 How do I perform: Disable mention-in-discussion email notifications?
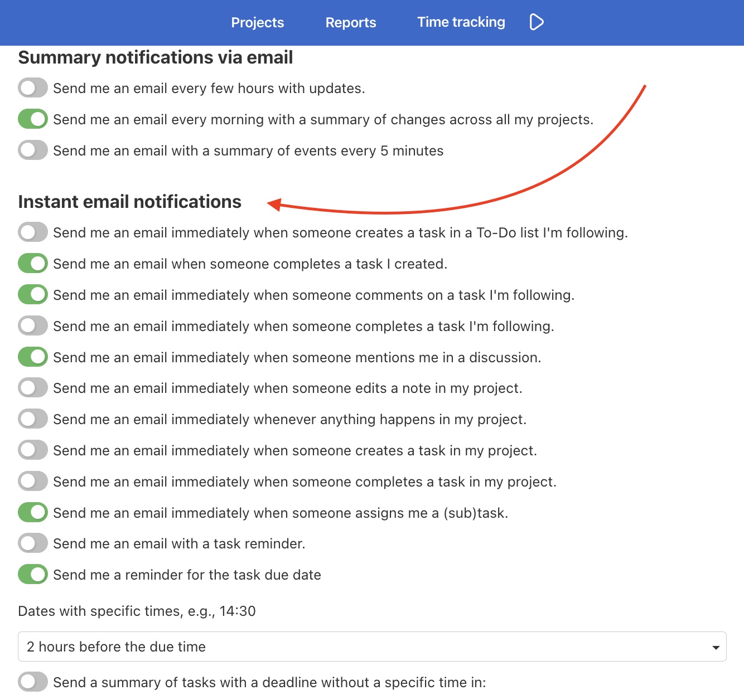32,357
